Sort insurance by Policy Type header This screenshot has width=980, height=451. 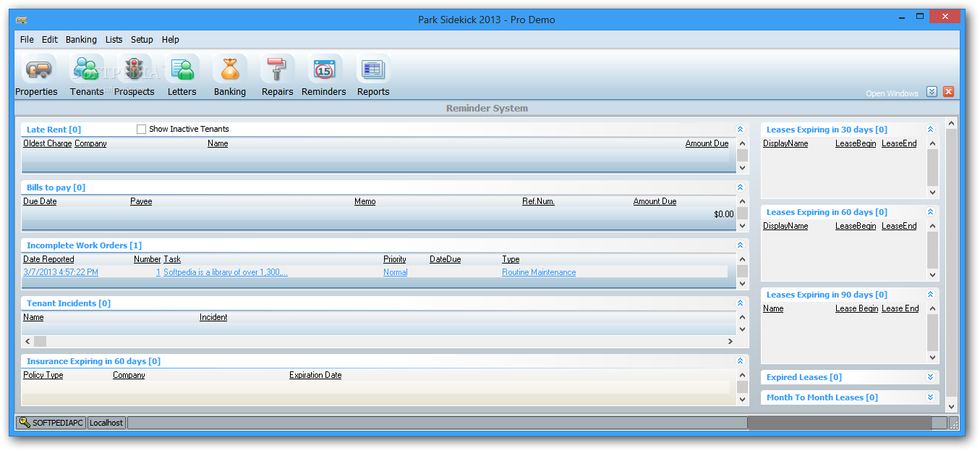tap(43, 375)
